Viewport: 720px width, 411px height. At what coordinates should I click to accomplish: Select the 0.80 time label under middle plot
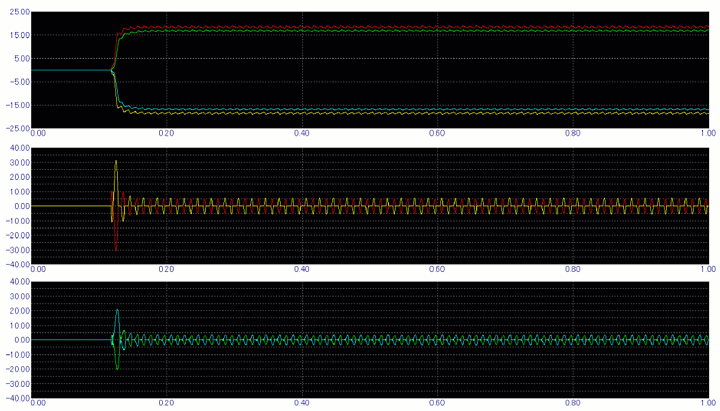pyautogui.click(x=573, y=269)
